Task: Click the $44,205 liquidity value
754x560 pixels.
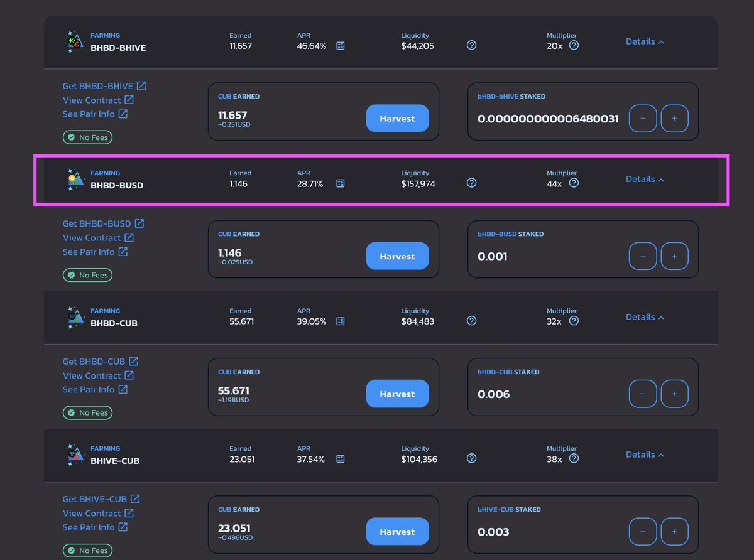Action: point(417,46)
